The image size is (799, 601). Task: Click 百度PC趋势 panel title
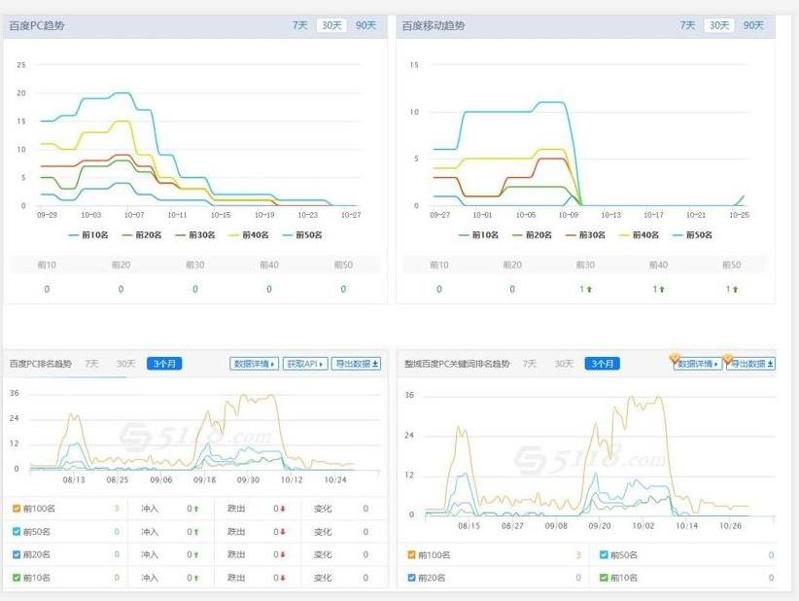tap(37, 25)
